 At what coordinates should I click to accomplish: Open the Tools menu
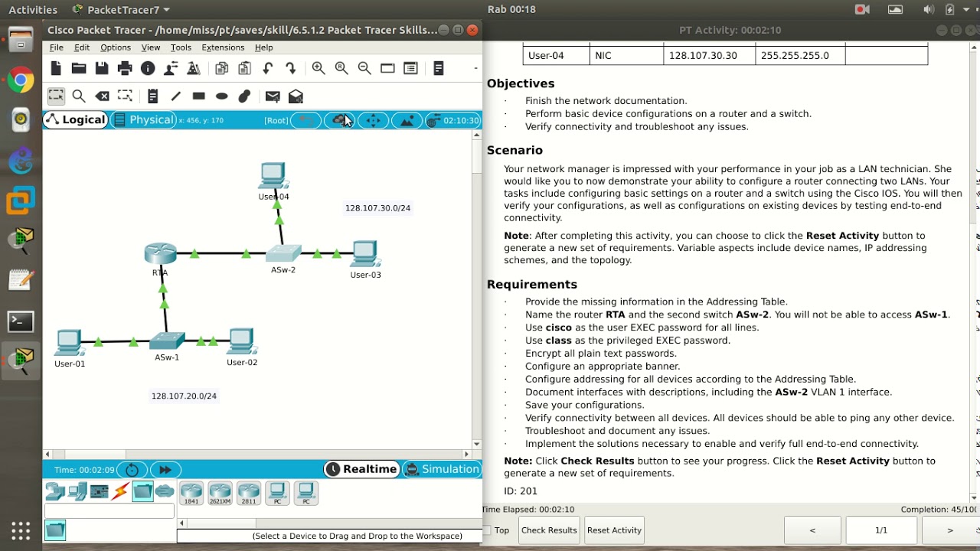(x=181, y=47)
